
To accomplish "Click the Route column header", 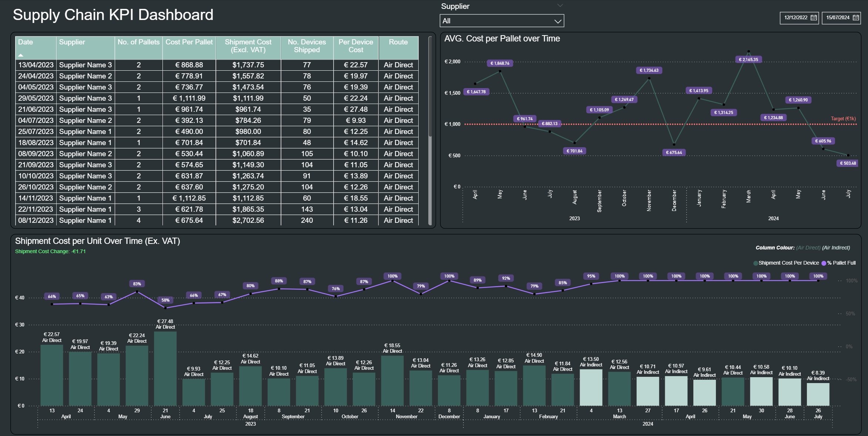I will [398, 42].
